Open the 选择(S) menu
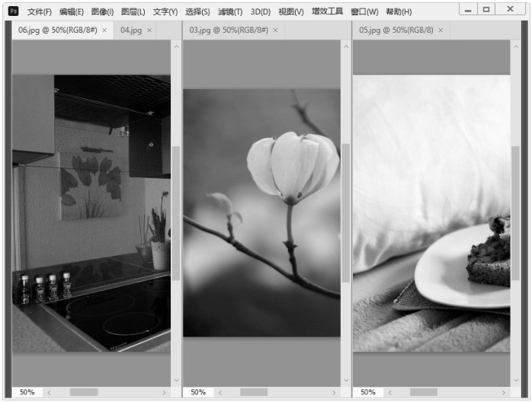The image size is (532, 402). [197, 12]
